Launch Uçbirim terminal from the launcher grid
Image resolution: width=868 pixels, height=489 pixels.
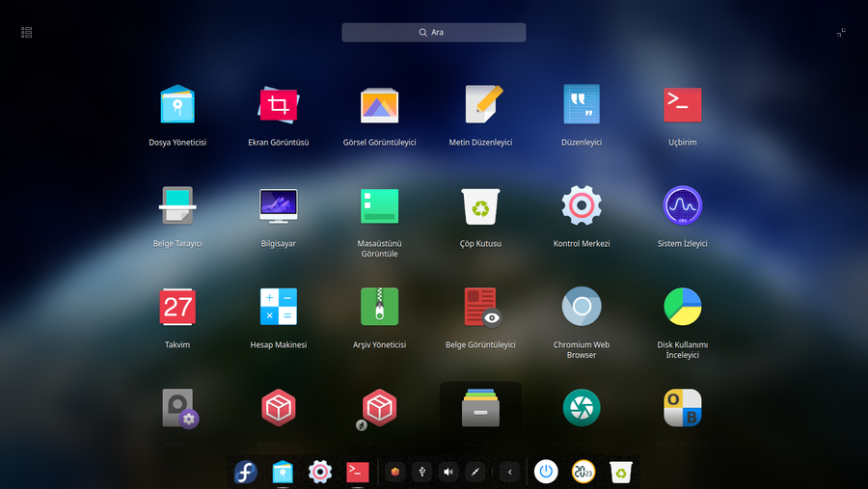pos(683,104)
